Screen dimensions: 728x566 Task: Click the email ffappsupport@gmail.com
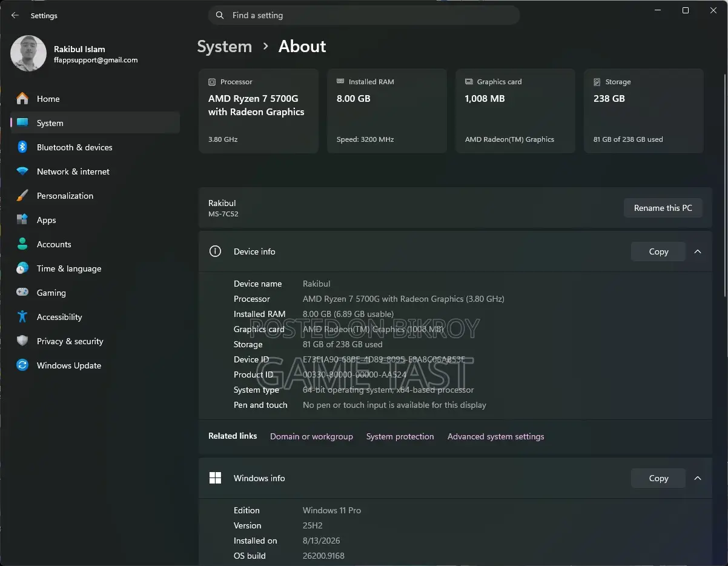(96, 60)
